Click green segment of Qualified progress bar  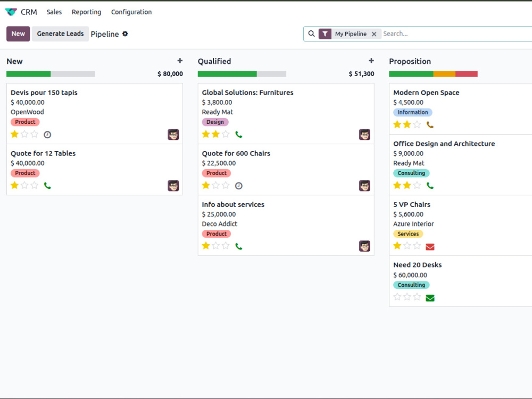[227, 74]
